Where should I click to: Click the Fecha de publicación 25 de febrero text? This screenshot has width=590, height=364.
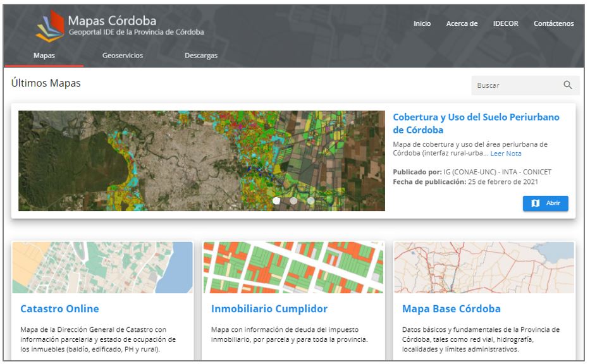point(465,181)
